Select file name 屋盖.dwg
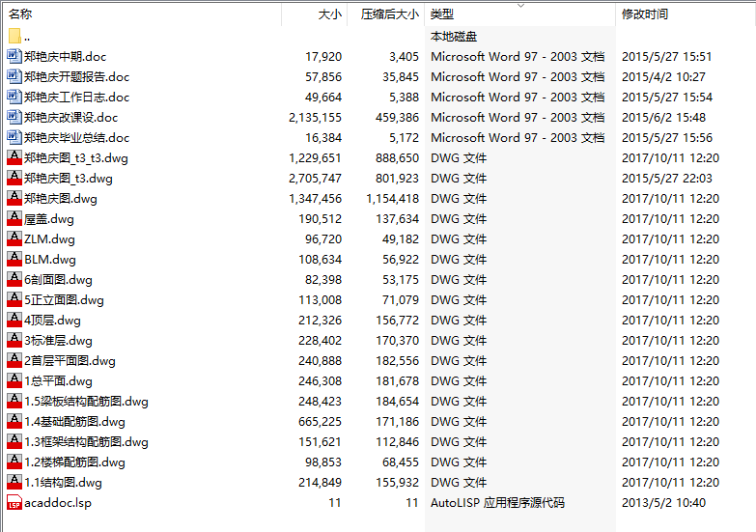This screenshot has width=756, height=532. tap(49, 219)
